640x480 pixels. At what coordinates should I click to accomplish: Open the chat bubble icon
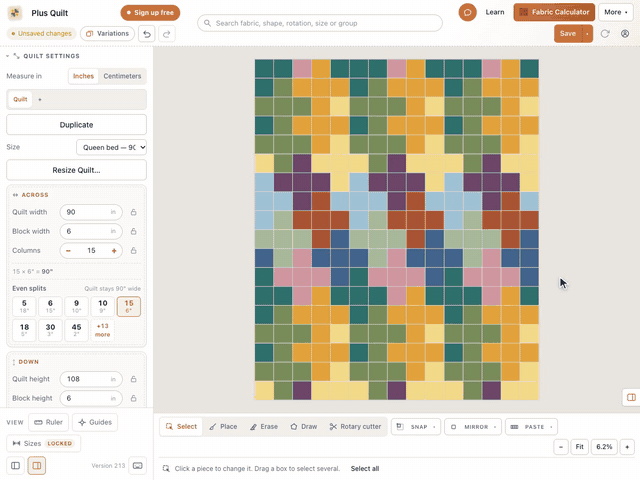pyautogui.click(x=467, y=12)
